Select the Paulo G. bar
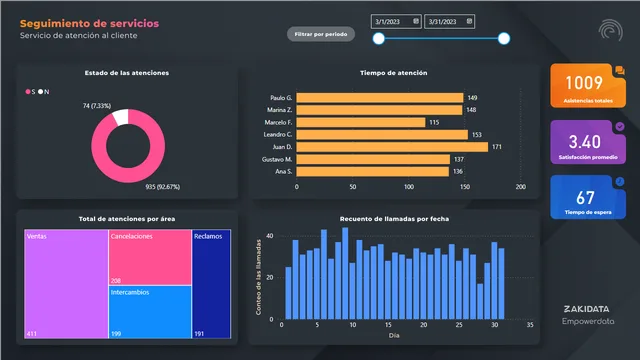 (380, 98)
